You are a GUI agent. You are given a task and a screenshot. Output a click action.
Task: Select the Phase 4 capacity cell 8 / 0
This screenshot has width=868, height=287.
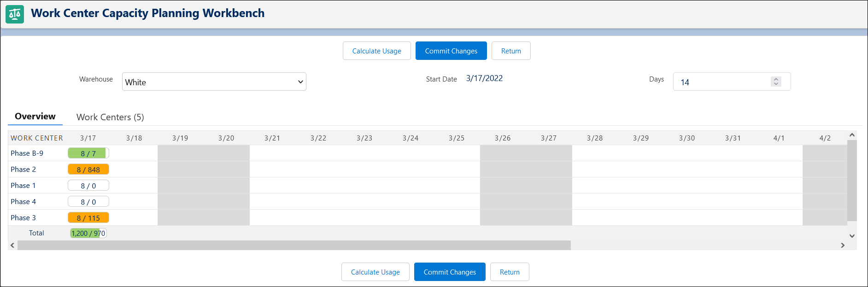pyautogui.click(x=88, y=202)
